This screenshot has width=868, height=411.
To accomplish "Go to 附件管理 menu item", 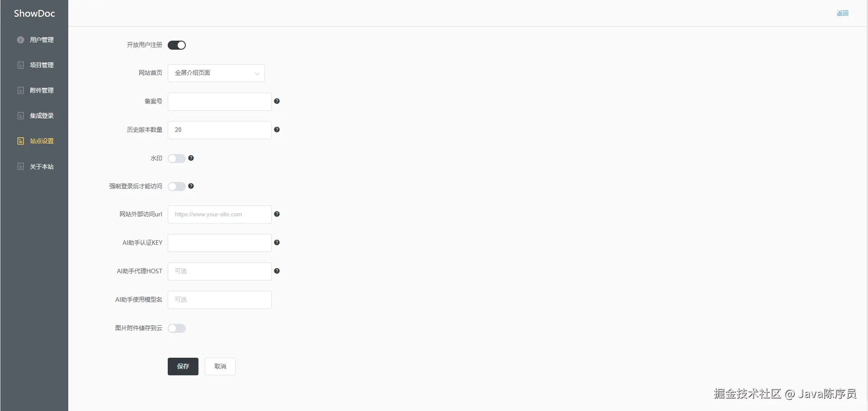I will point(42,90).
